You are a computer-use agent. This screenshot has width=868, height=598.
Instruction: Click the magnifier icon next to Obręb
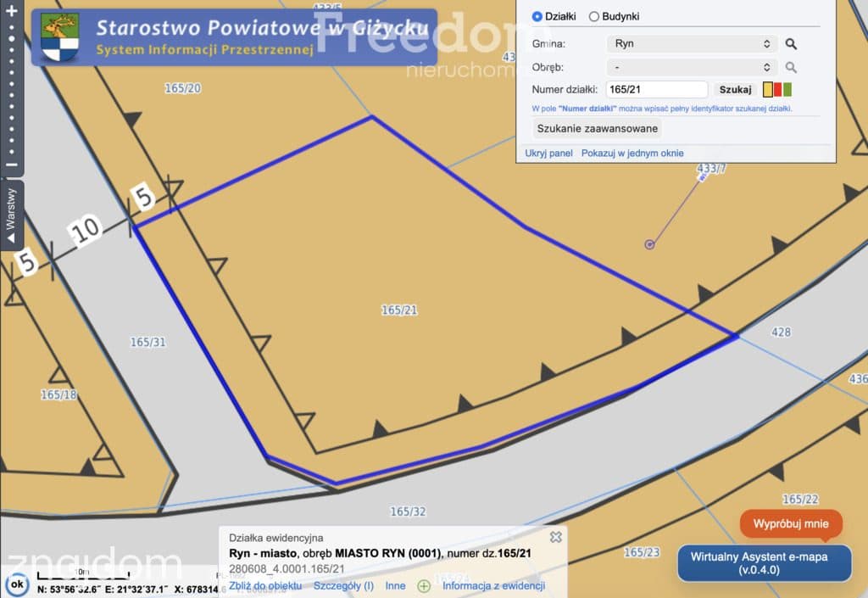tap(791, 68)
